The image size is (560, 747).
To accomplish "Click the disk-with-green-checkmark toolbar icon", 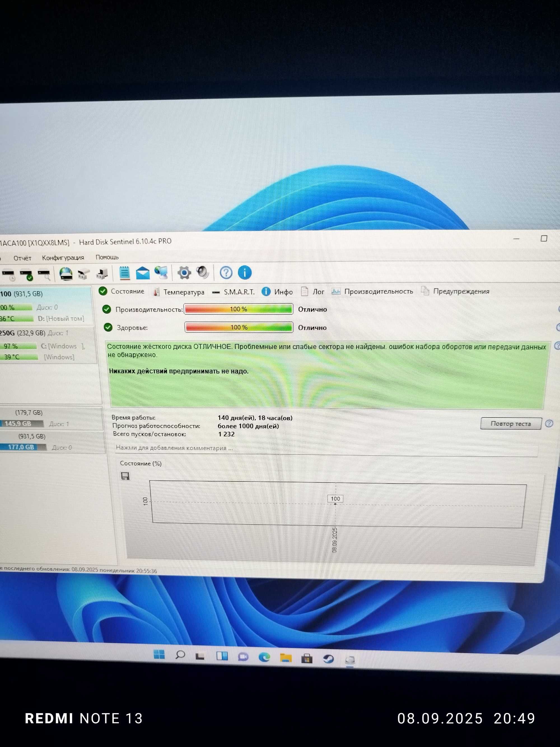I will (x=26, y=275).
